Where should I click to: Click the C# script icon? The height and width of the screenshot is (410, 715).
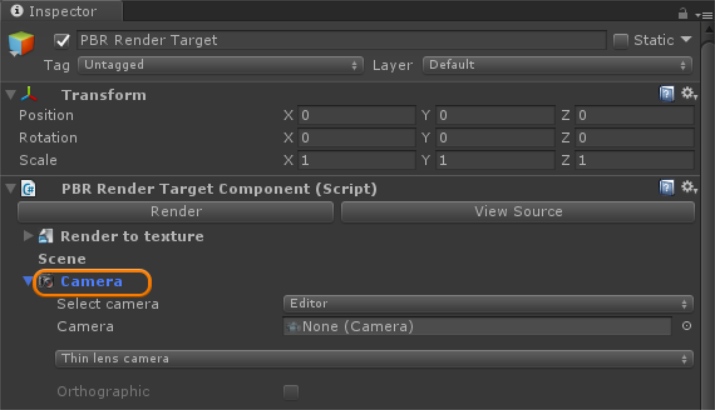28,188
